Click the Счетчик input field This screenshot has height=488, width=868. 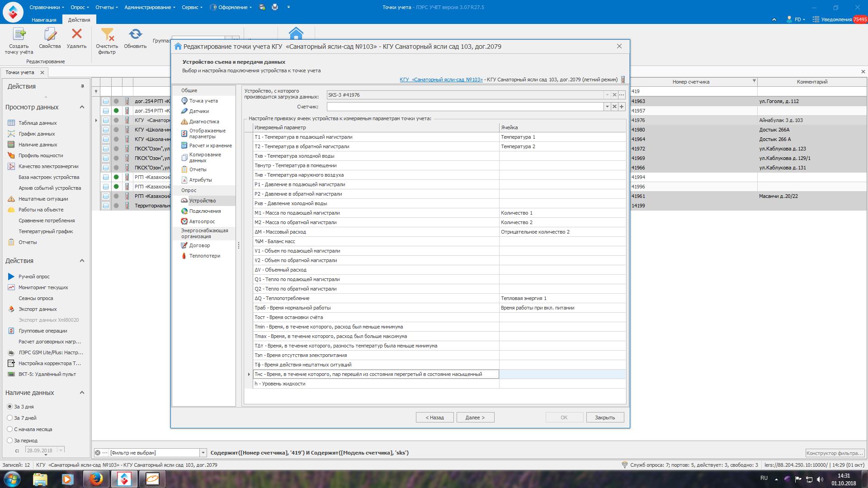tap(465, 107)
